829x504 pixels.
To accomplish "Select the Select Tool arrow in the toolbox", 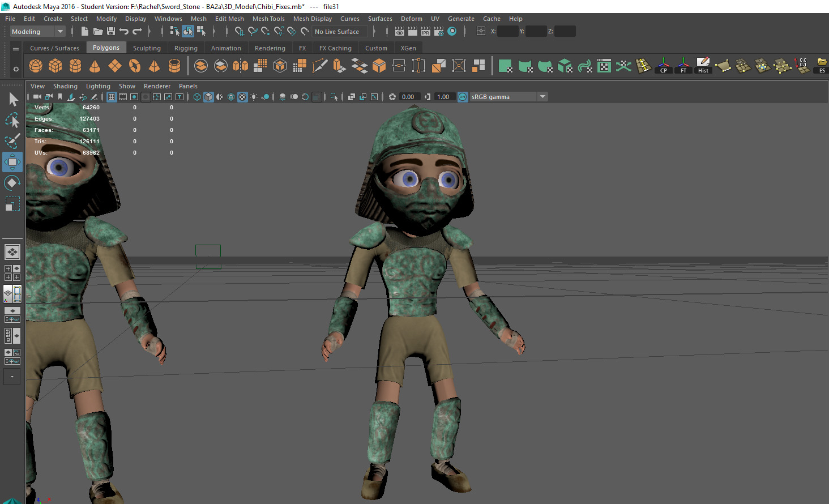I will pyautogui.click(x=12, y=99).
